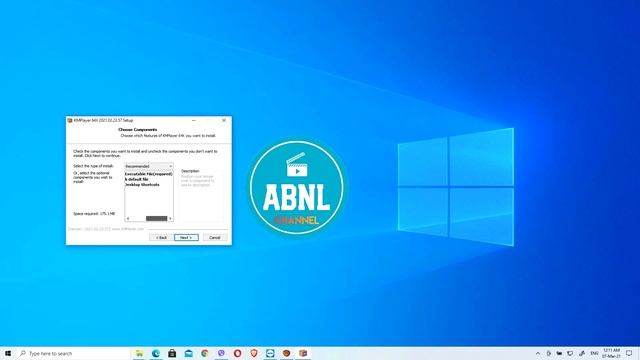Click the component list horizontal scrollbar thumb

pyautogui.click(x=157, y=218)
